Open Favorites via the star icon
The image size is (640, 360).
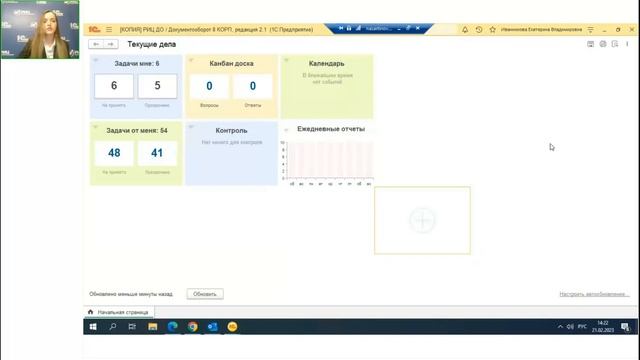[493, 29]
